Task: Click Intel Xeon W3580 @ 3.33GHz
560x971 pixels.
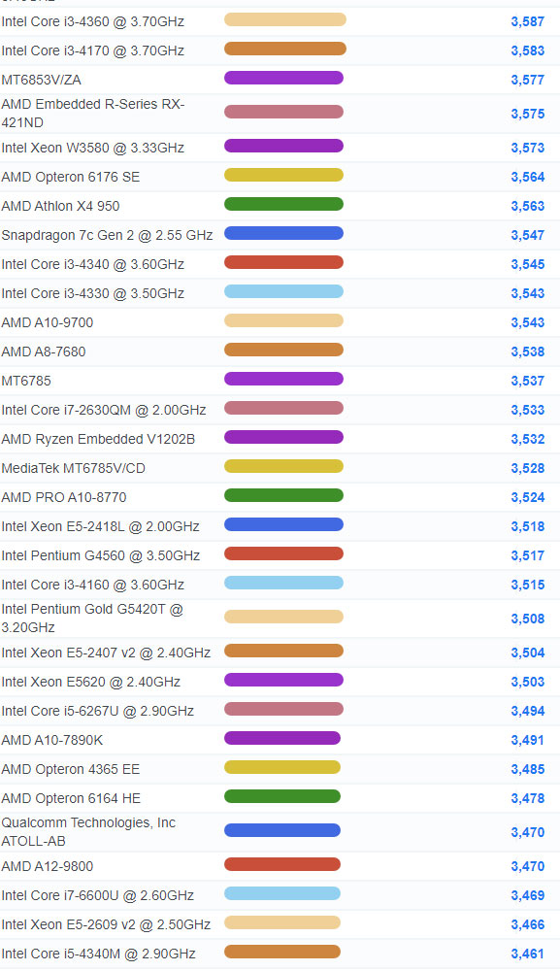Action: click(93, 148)
